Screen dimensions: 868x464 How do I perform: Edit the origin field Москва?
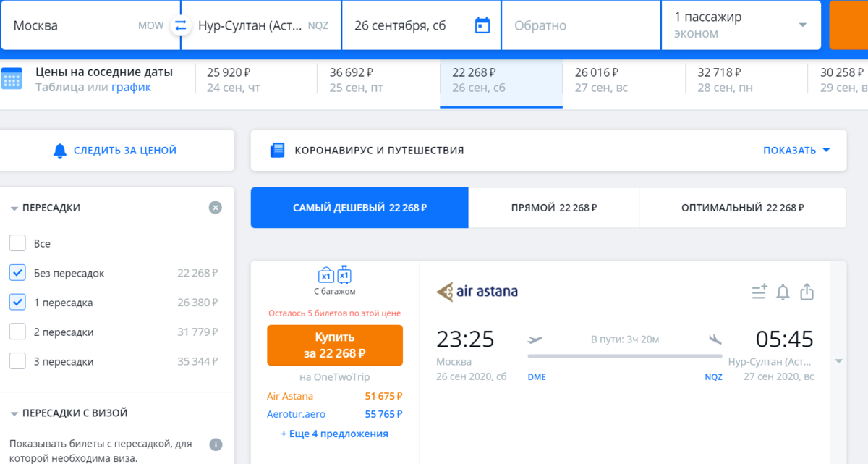click(90, 25)
